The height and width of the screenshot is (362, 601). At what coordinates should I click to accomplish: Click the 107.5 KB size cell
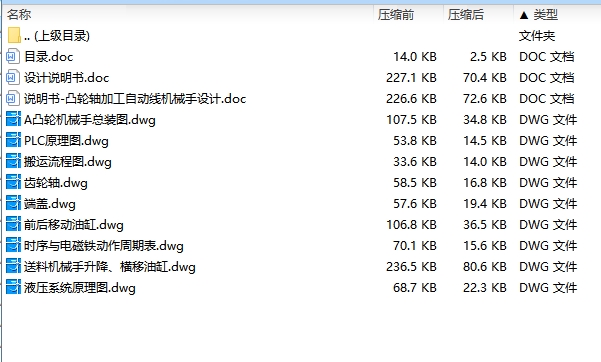click(x=411, y=120)
